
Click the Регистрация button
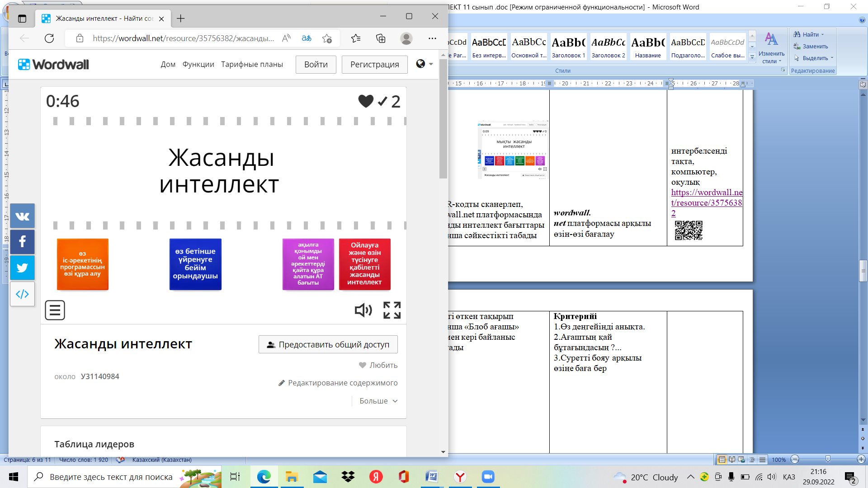tap(375, 65)
